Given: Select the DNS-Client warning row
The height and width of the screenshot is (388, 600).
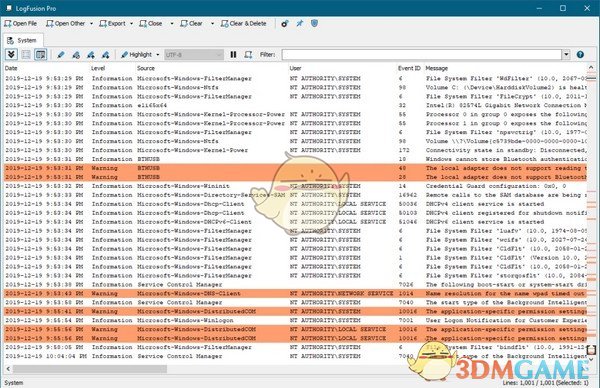Looking at the screenshot, I should (x=295, y=293).
